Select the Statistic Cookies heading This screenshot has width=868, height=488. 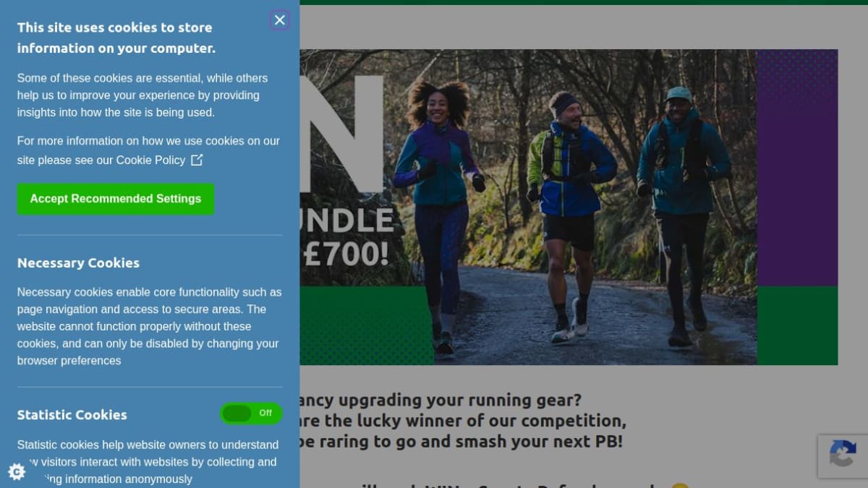(x=72, y=414)
